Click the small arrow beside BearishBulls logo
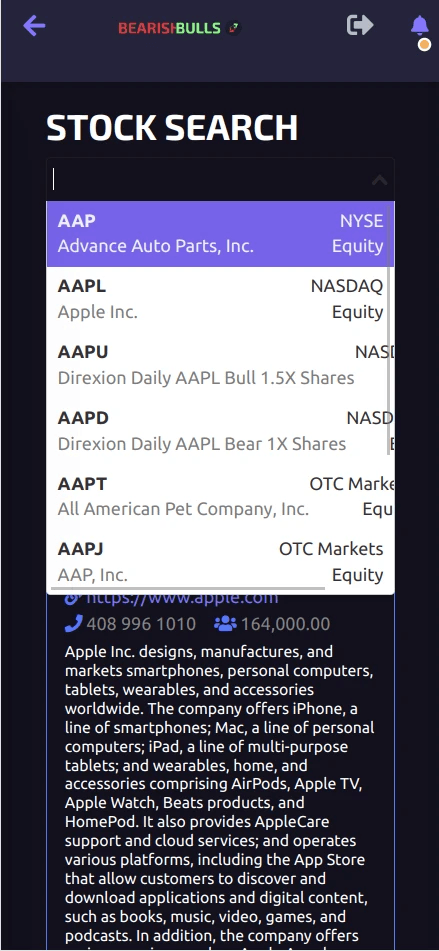The width and height of the screenshot is (439, 951). click(233, 28)
